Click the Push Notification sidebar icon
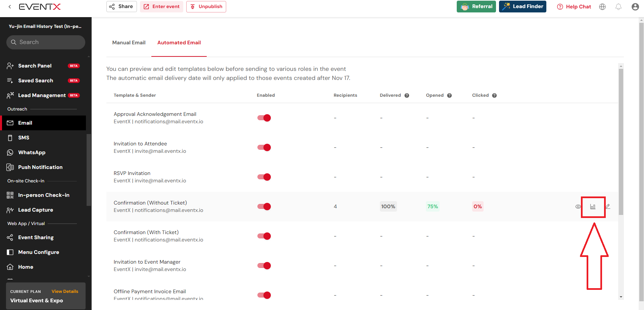Screen dimensions: 644x310 (10, 167)
